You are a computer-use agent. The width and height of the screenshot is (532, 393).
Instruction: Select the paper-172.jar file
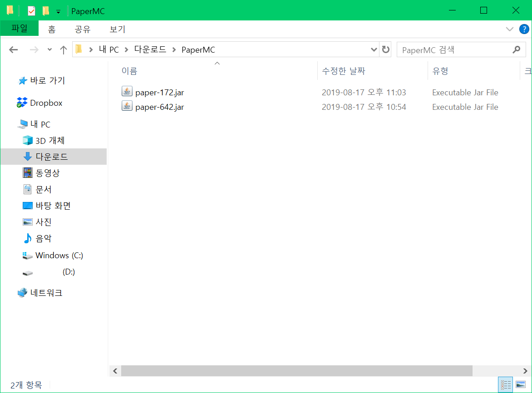pyautogui.click(x=159, y=92)
